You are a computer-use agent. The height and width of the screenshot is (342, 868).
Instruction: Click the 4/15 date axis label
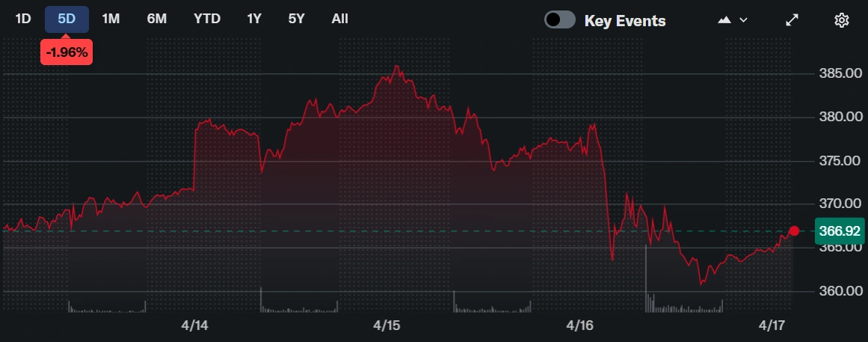[387, 326]
